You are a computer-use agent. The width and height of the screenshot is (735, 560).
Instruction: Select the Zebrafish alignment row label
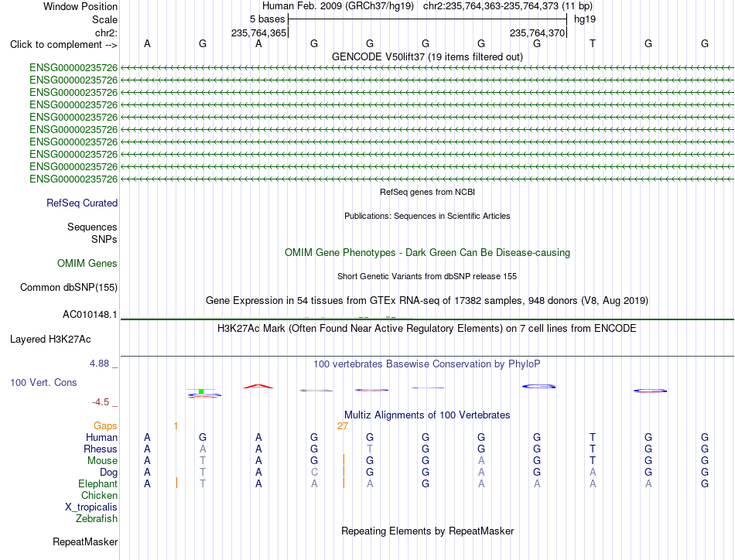(97, 519)
